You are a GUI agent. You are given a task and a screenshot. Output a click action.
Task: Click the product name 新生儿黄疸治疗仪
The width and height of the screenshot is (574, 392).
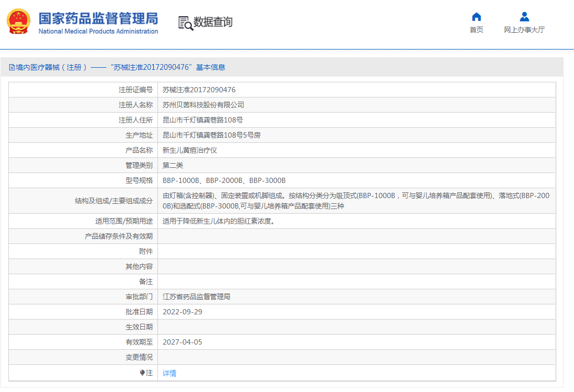pos(189,150)
